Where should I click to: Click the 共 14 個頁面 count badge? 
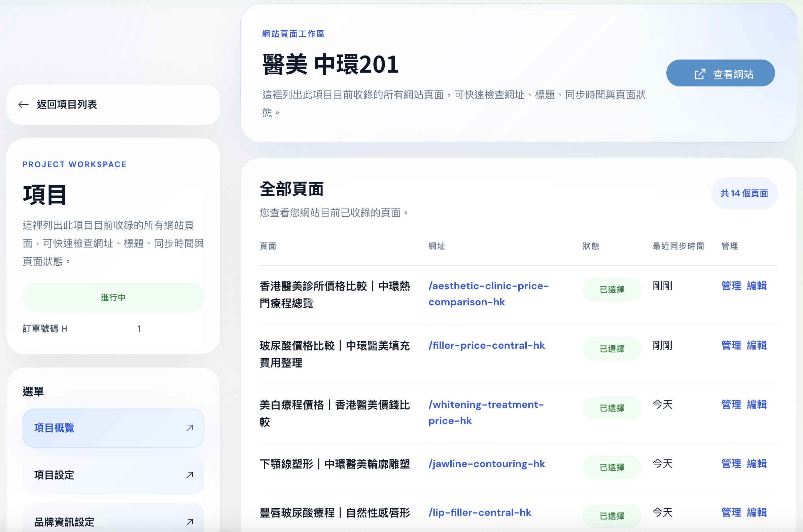point(744,193)
